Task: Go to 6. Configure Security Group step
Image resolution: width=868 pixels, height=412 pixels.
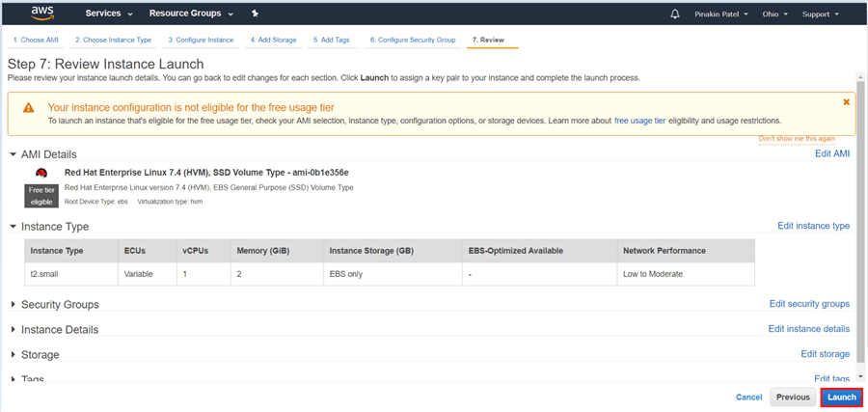Action: coord(413,40)
